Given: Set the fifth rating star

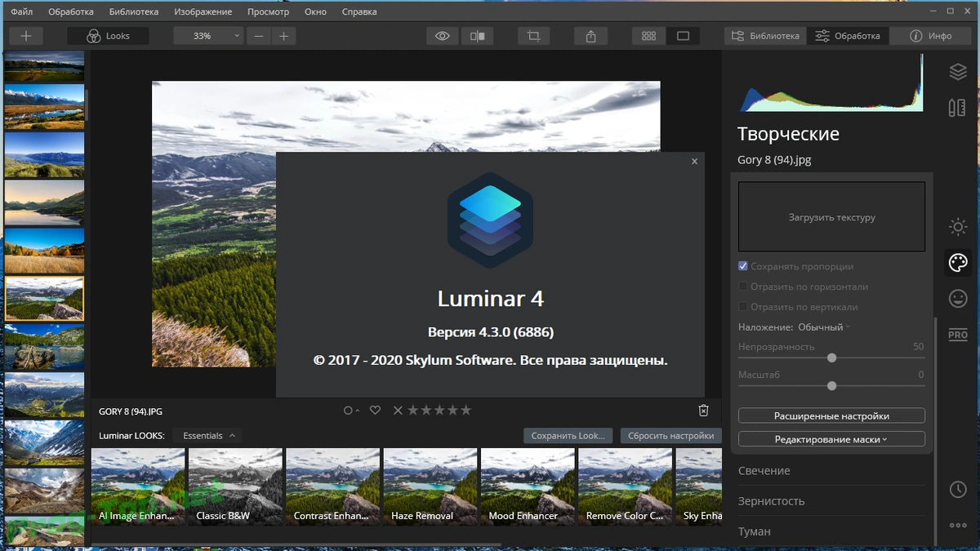Looking at the screenshot, I should pyautogui.click(x=465, y=411).
